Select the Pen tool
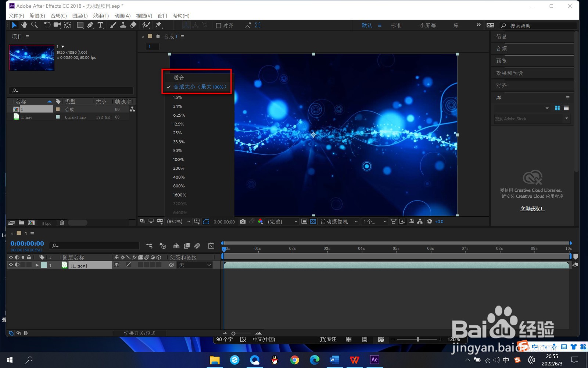Screen dimensions: 588x368 (90, 25)
